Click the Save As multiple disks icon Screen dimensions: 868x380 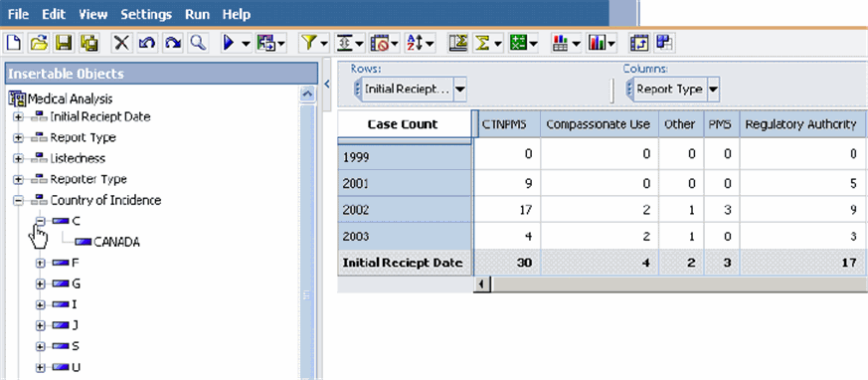88,43
